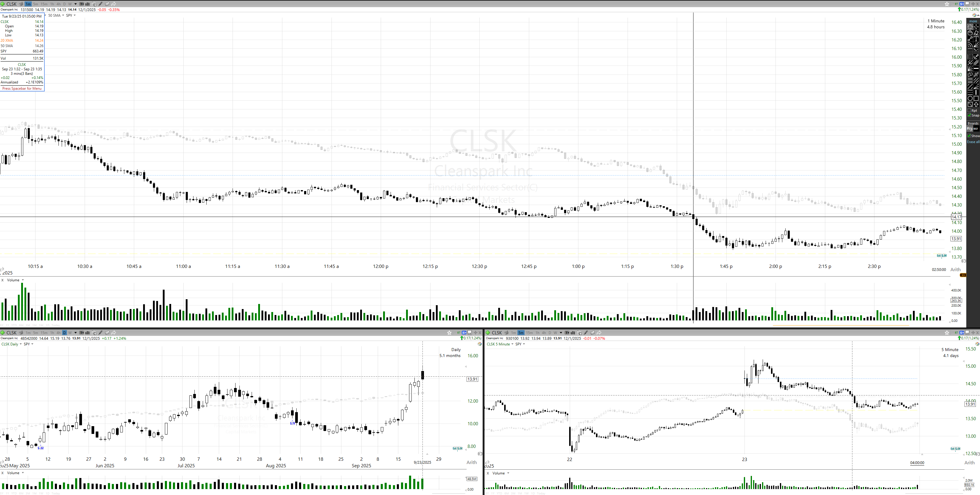Uncheck the Snap checkbox
The image size is (980, 495).
(x=970, y=115)
